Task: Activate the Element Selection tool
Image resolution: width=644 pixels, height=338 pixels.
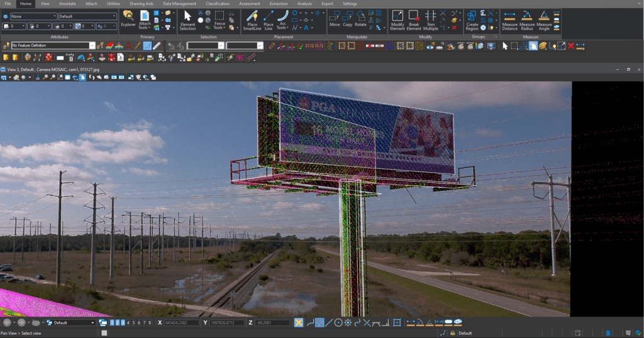Action: [187, 21]
